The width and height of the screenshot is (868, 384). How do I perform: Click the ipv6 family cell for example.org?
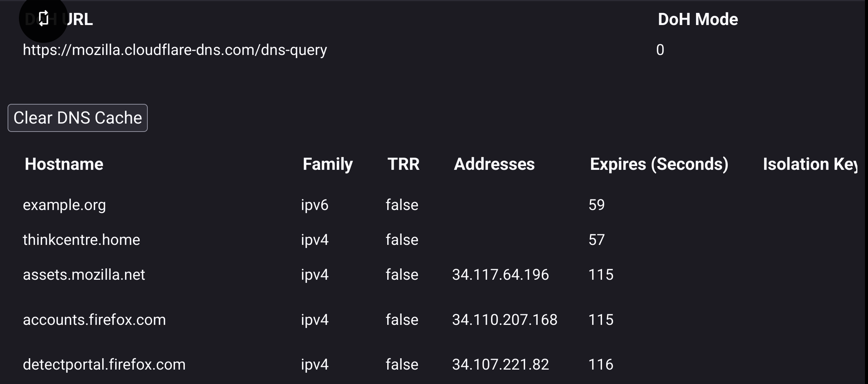(314, 205)
